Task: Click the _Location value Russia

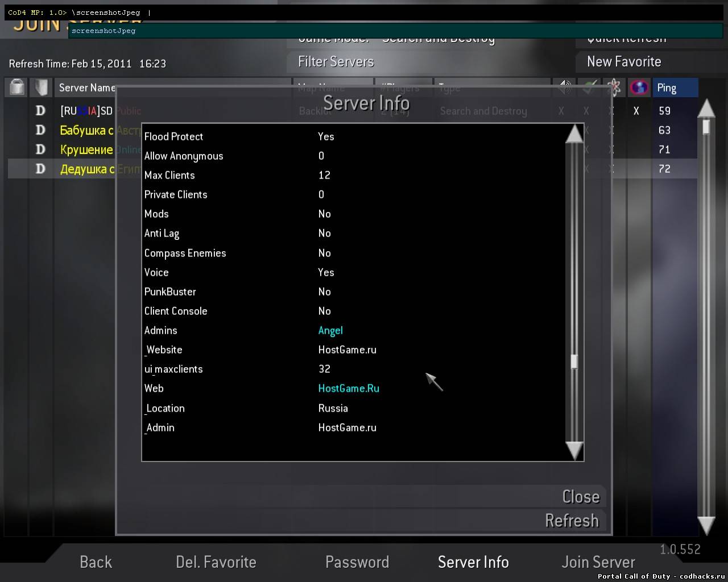Action: (333, 408)
